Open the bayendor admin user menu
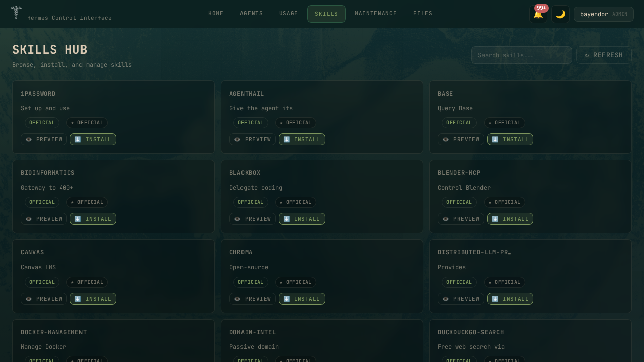 (604, 14)
